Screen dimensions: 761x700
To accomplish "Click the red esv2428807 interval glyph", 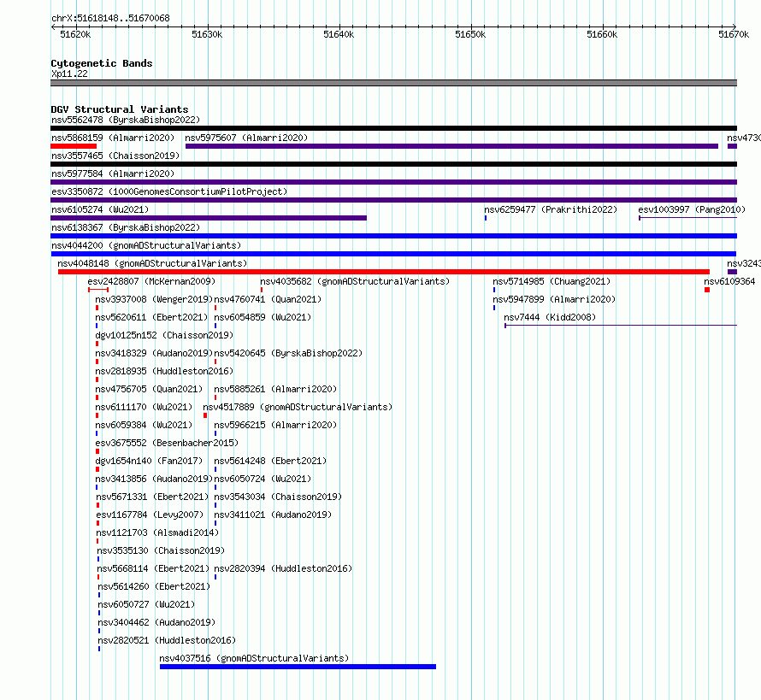I will (x=98, y=290).
